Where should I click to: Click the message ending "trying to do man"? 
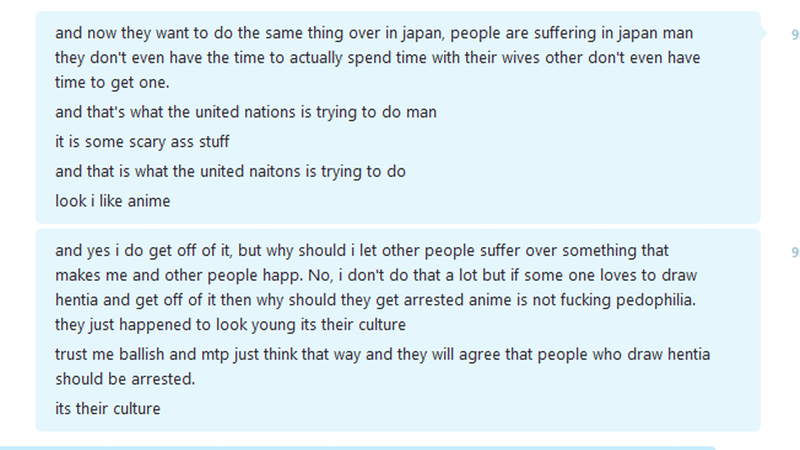245,112
